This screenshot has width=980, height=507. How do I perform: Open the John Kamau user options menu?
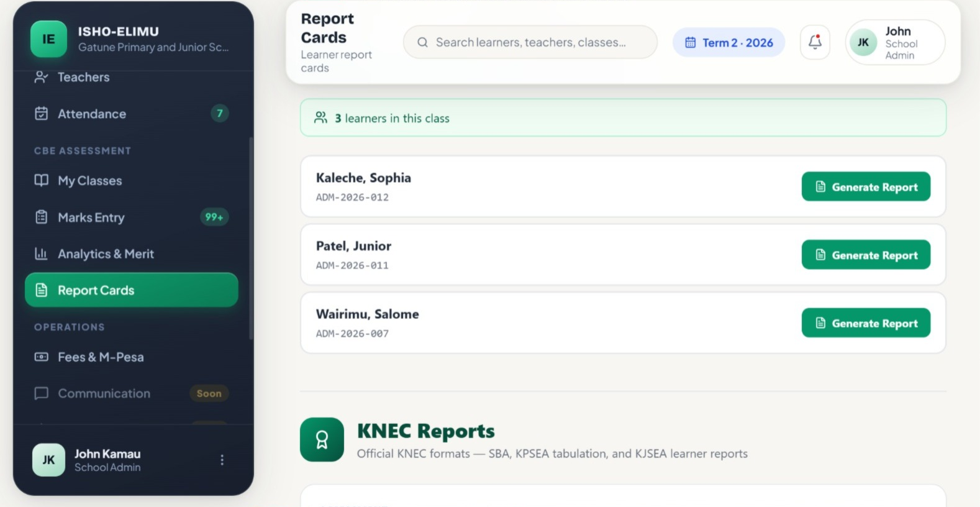[222, 460]
